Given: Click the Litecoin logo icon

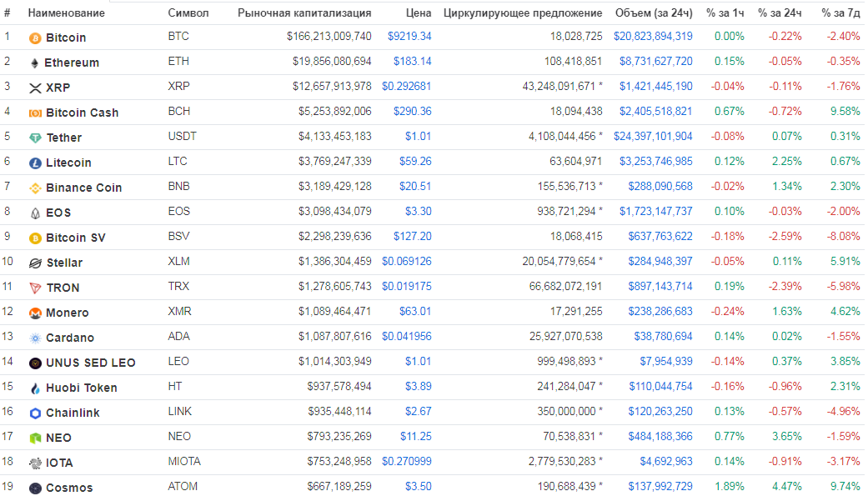Looking at the screenshot, I should coord(35,163).
